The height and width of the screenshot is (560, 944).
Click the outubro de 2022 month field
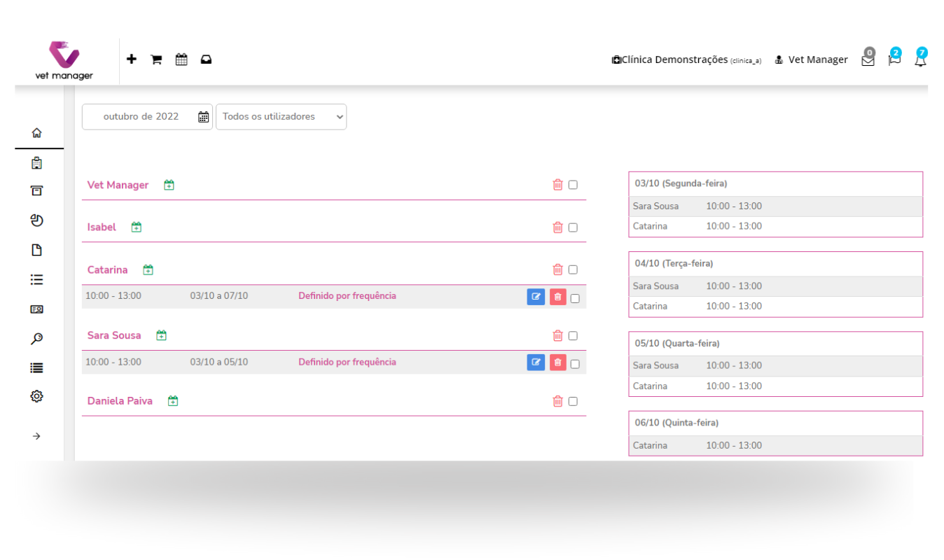[x=141, y=117]
